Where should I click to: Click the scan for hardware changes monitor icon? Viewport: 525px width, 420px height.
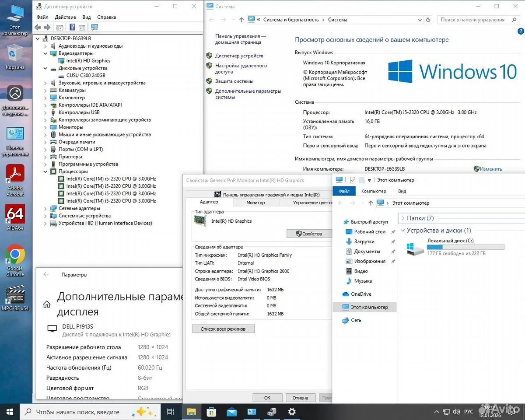(x=94, y=27)
